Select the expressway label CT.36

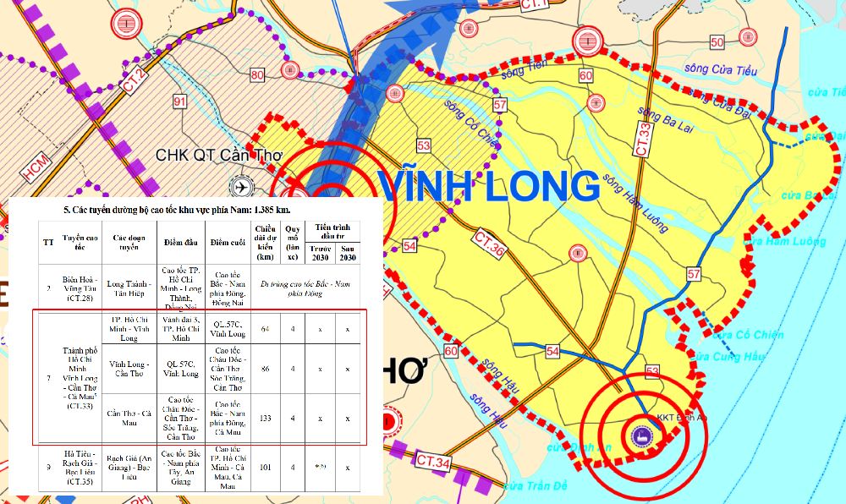[490, 244]
